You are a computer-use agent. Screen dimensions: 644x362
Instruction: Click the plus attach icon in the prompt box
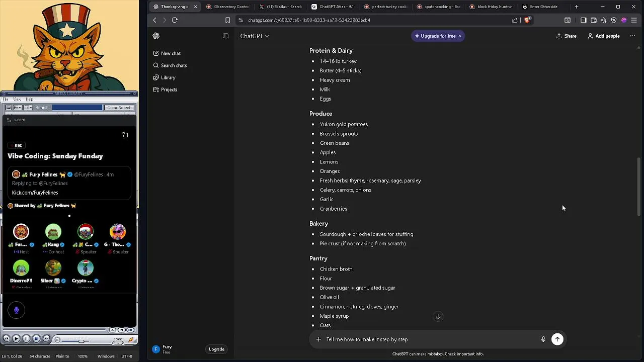point(318,339)
